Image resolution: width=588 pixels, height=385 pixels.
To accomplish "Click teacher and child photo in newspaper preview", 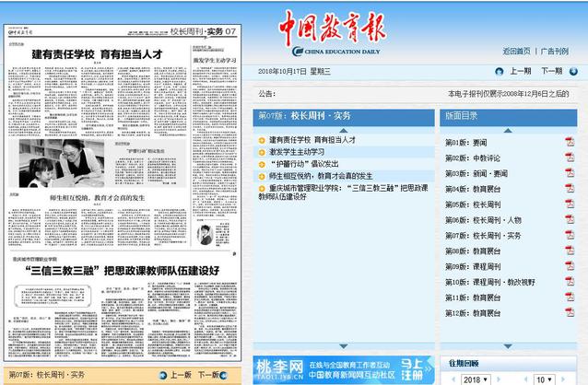I will click(x=62, y=163).
